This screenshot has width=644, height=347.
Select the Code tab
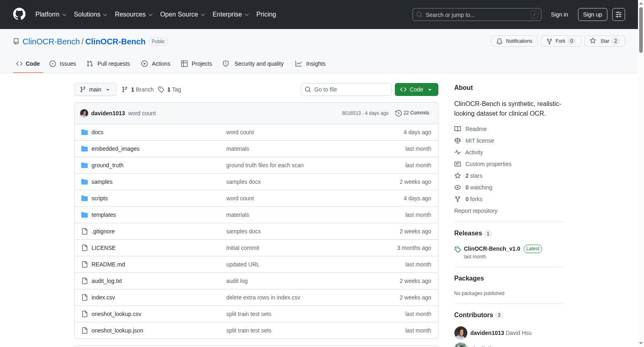click(28, 64)
